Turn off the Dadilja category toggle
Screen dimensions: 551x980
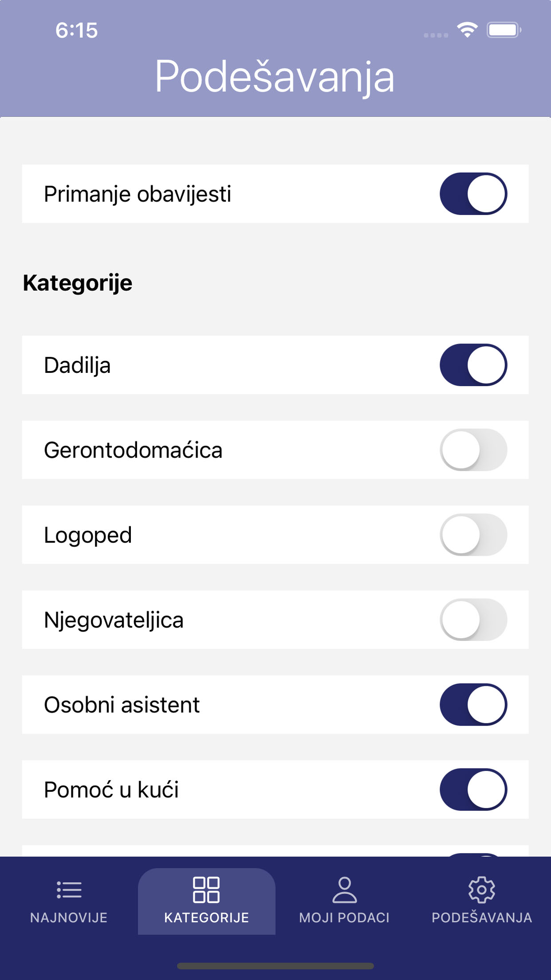(473, 365)
